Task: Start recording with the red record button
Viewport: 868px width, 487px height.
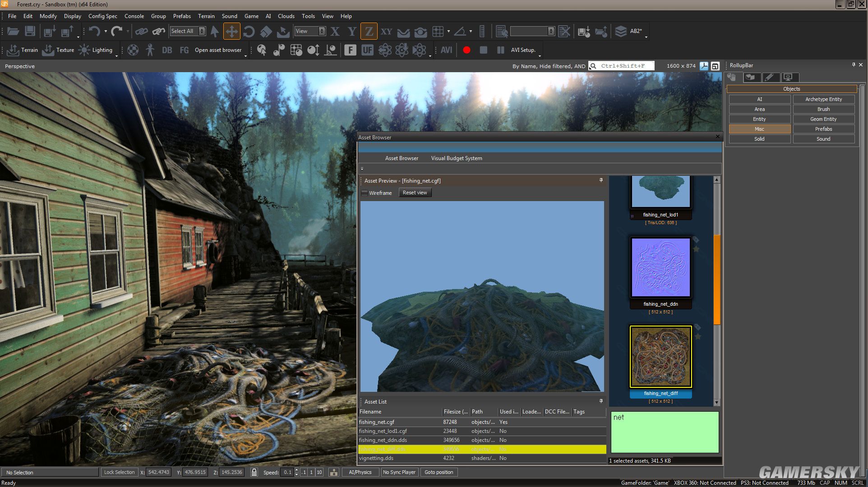Action: [466, 50]
